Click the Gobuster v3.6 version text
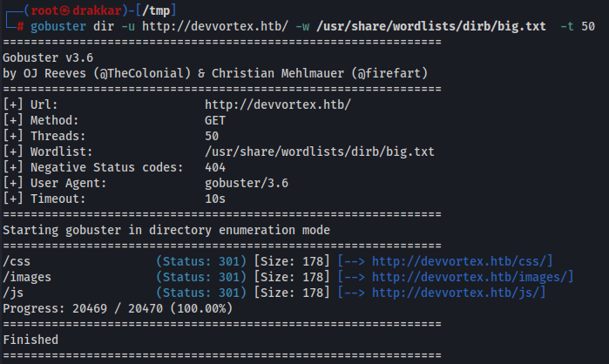This screenshot has width=609, height=364. click(48, 57)
